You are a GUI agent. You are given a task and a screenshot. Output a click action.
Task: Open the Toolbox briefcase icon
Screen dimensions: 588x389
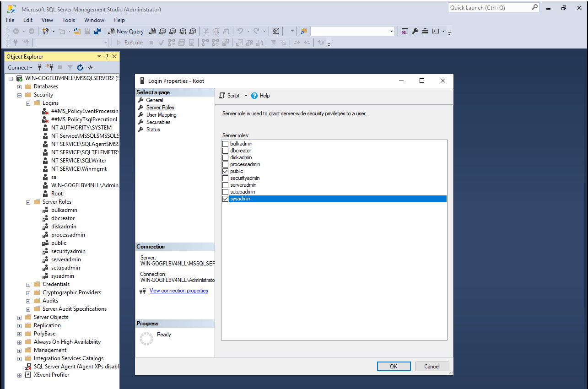(x=425, y=31)
